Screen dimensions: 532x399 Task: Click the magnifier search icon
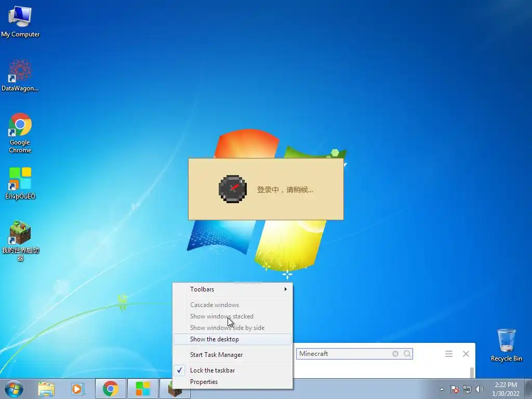407,354
